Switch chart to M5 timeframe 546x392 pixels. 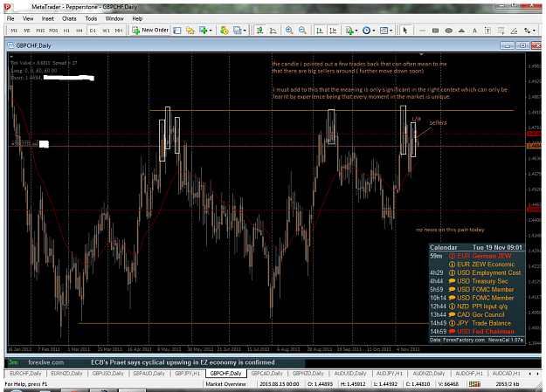click(x=27, y=31)
